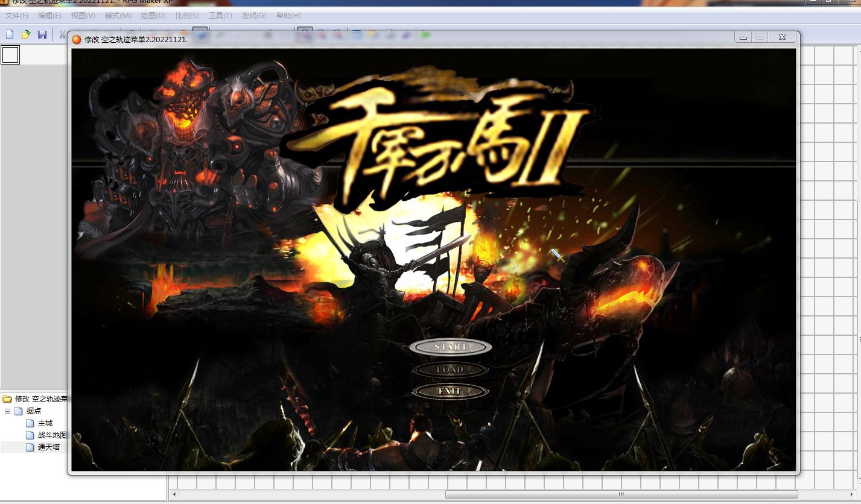The height and width of the screenshot is (504, 861).
Task: Start a new game with START
Action: 451,347
